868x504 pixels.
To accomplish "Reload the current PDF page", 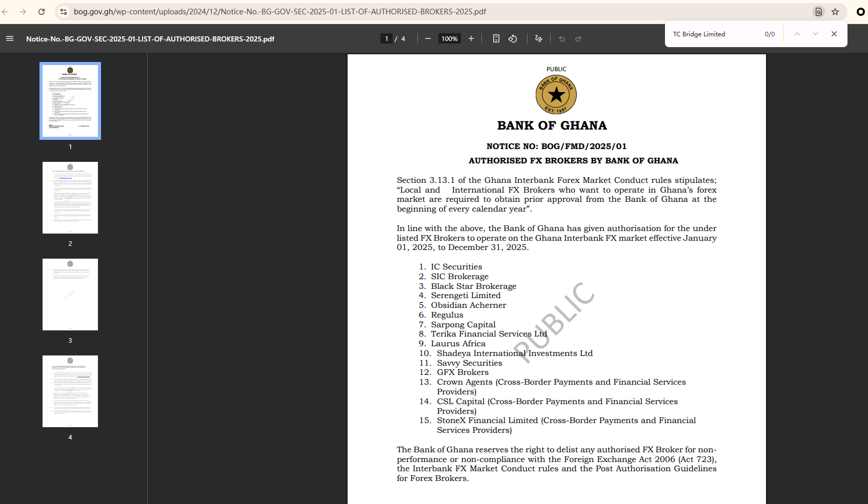I will (42, 12).
